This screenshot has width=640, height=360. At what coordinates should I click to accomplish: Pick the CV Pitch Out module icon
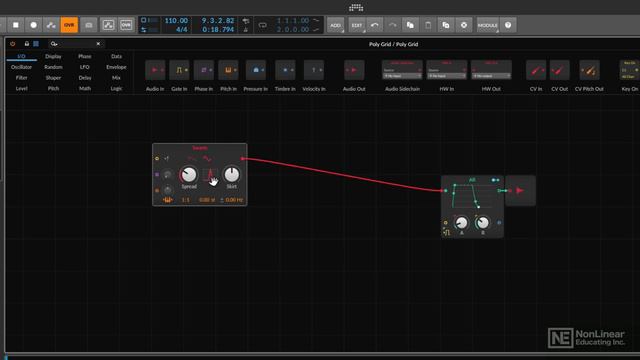[x=589, y=70]
